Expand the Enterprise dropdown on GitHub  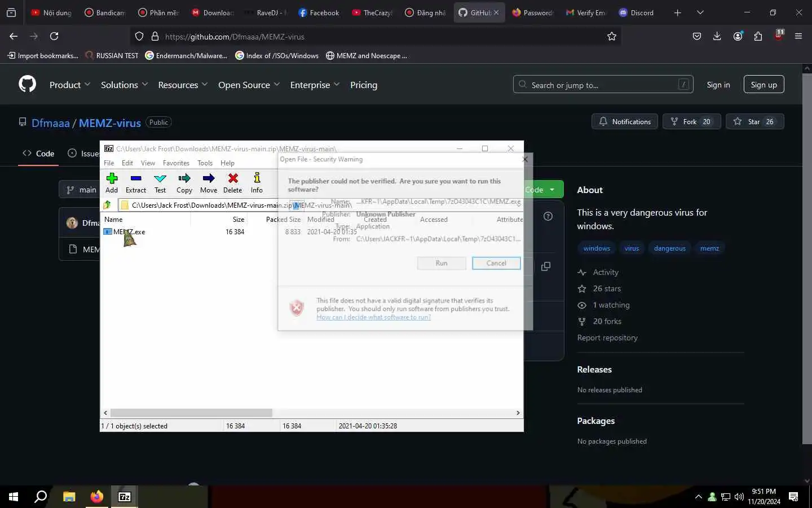(x=315, y=85)
